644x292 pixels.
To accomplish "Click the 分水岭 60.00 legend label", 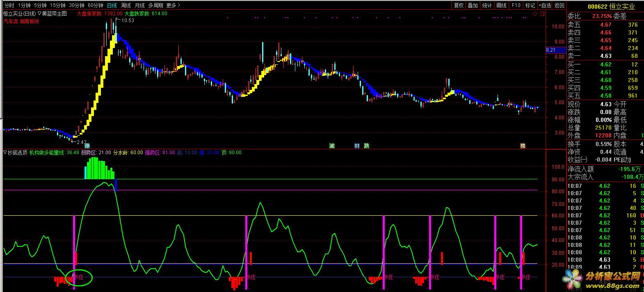I will pyautogui.click(x=128, y=153).
